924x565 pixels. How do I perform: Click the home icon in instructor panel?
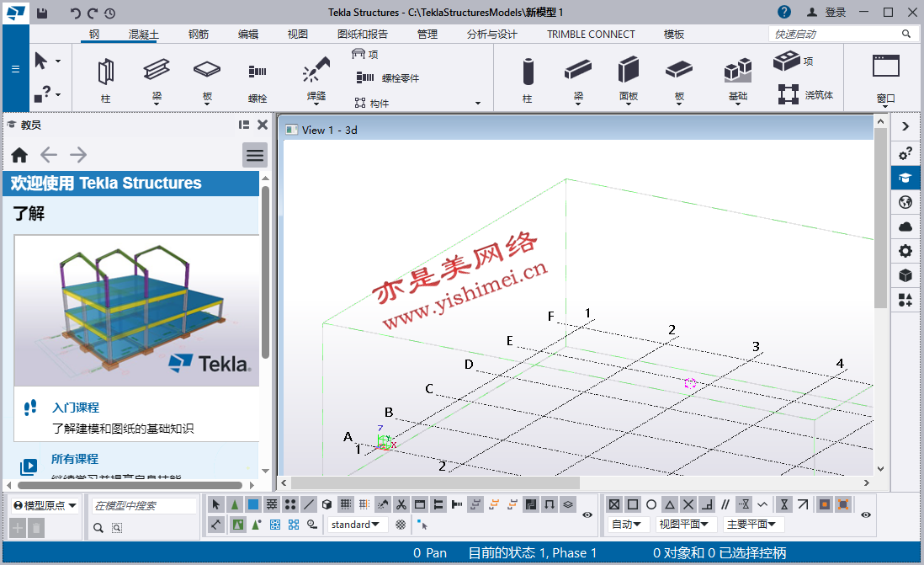coord(19,155)
